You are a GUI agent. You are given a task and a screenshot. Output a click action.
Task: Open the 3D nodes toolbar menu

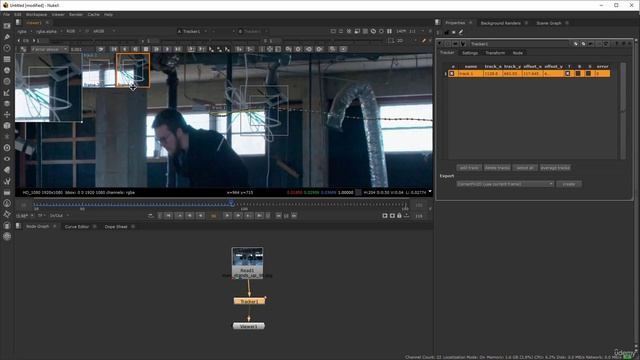click(7, 126)
